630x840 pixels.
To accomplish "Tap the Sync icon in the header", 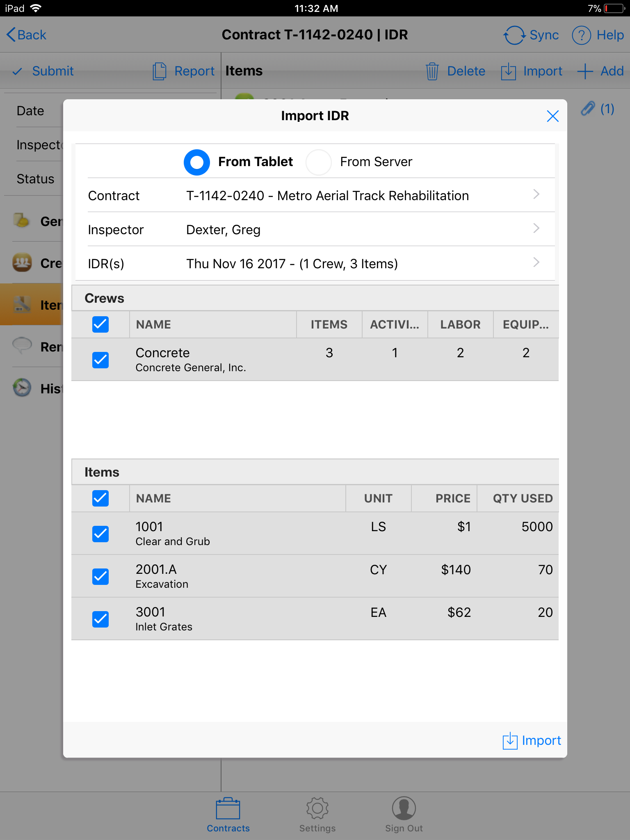I will click(x=514, y=35).
